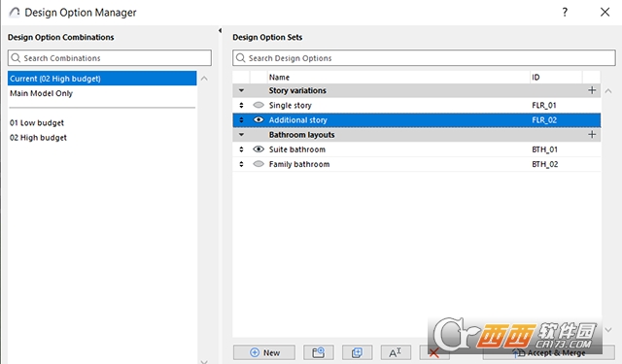Toggle visibility eye for Additional story
The image size is (622, 364).
pos(259,119)
